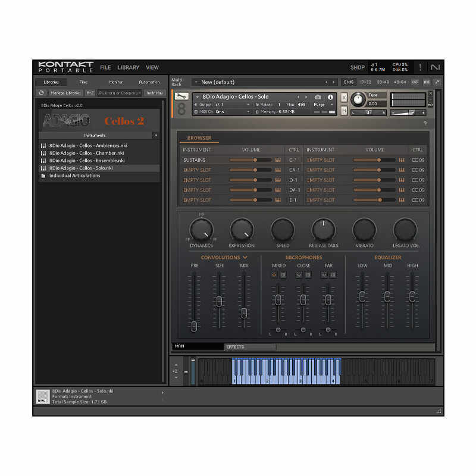Open the instrument name dropdown arrow
The image size is (476, 476).
coord(198,97)
